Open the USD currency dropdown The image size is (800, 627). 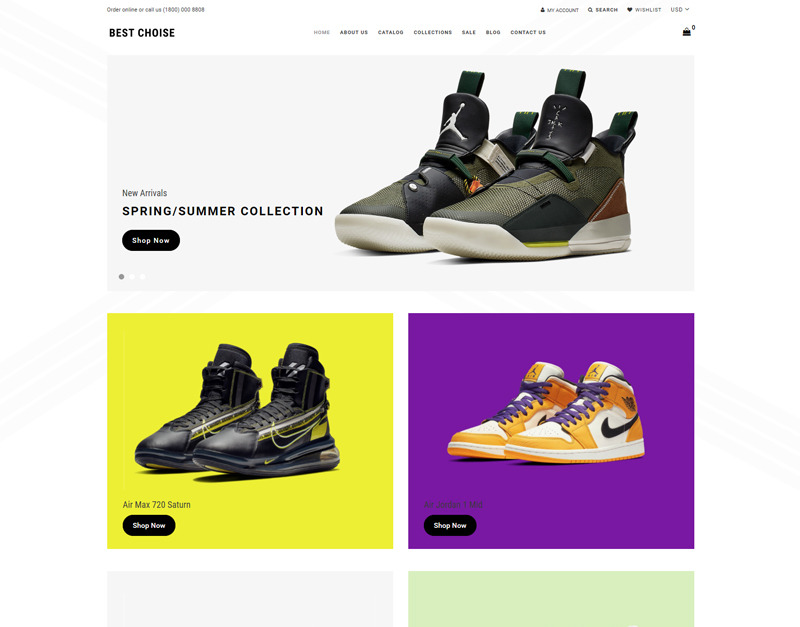click(680, 10)
